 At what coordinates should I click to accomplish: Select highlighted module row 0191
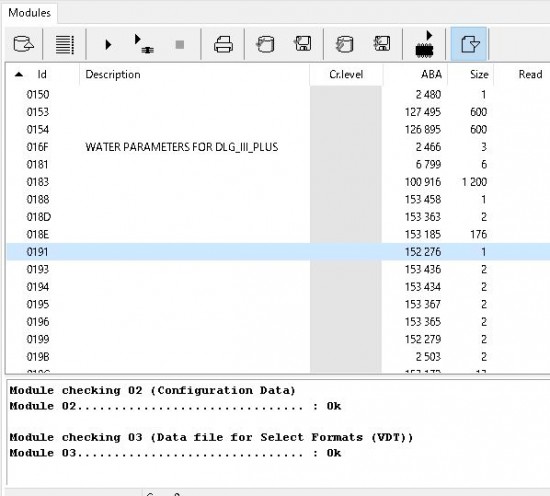point(278,252)
